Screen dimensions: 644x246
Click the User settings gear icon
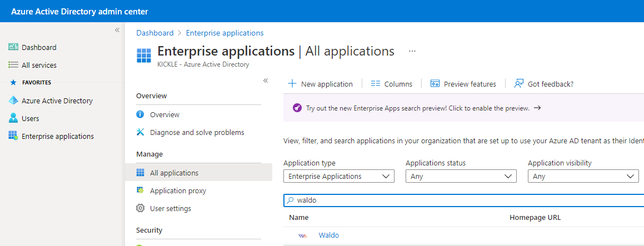(x=140, y=208)
